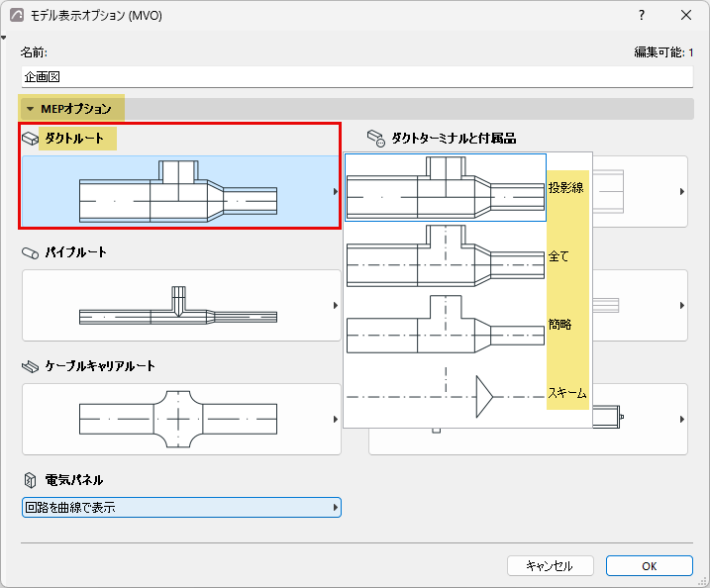Viewport: 710px width, 588px height.
Task: Select the 全て duct display option
Action: 467,256
